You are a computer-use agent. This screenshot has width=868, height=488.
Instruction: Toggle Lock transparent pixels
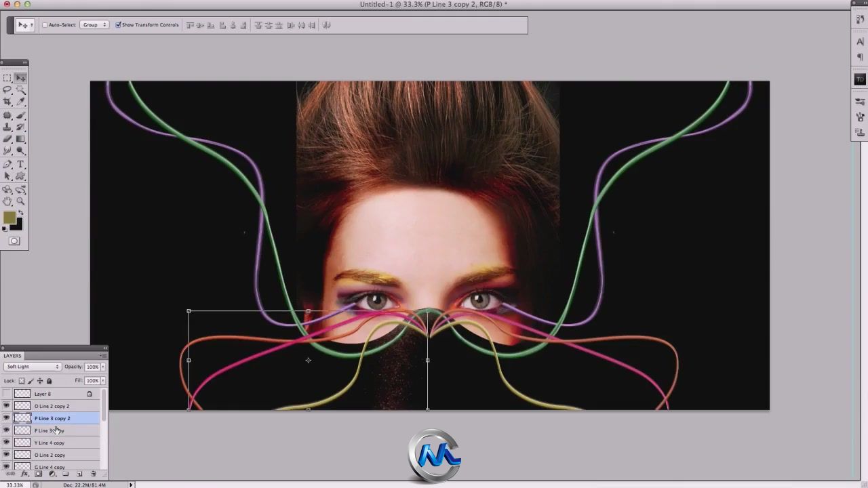click(x=22, y=381)
